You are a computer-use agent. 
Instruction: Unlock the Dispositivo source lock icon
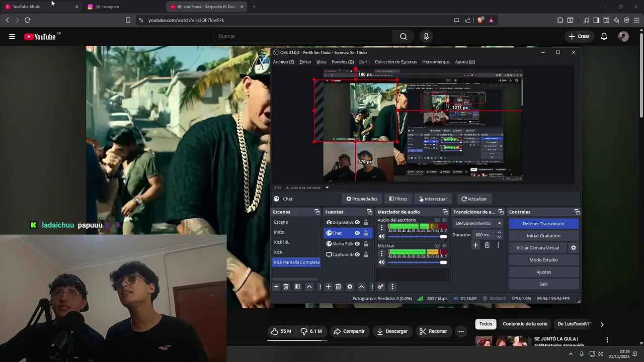tap(366, 222)
